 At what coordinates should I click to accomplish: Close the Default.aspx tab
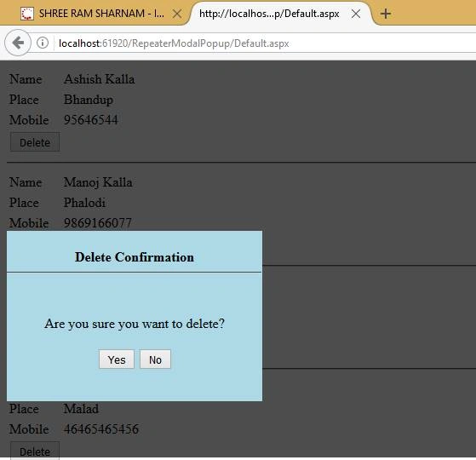pos(356,14)
